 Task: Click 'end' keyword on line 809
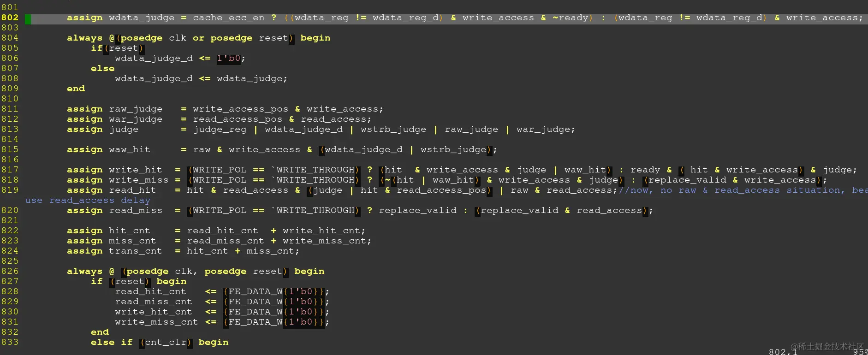[x=76, y=89]
